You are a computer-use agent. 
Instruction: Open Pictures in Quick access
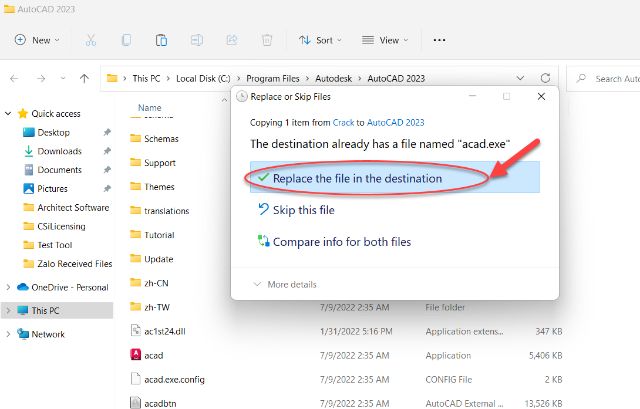[52, 189]
